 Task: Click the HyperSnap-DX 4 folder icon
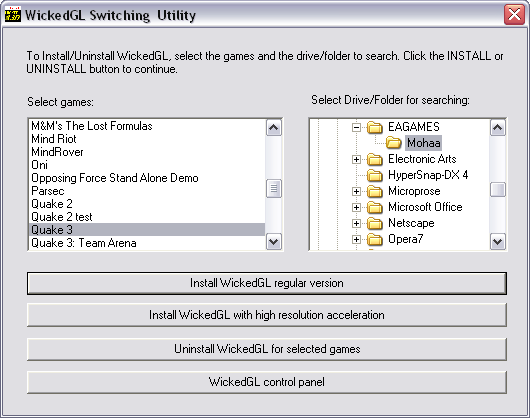375,175
